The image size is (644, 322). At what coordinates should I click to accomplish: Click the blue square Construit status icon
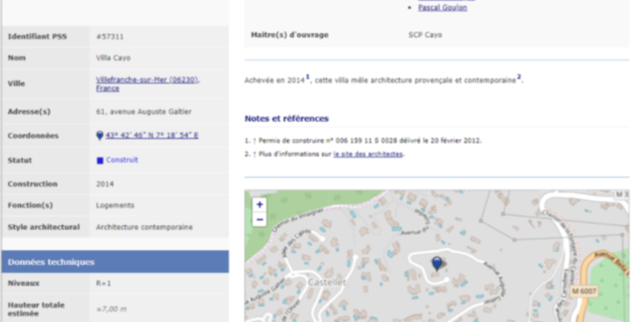[x=100, y=160]
